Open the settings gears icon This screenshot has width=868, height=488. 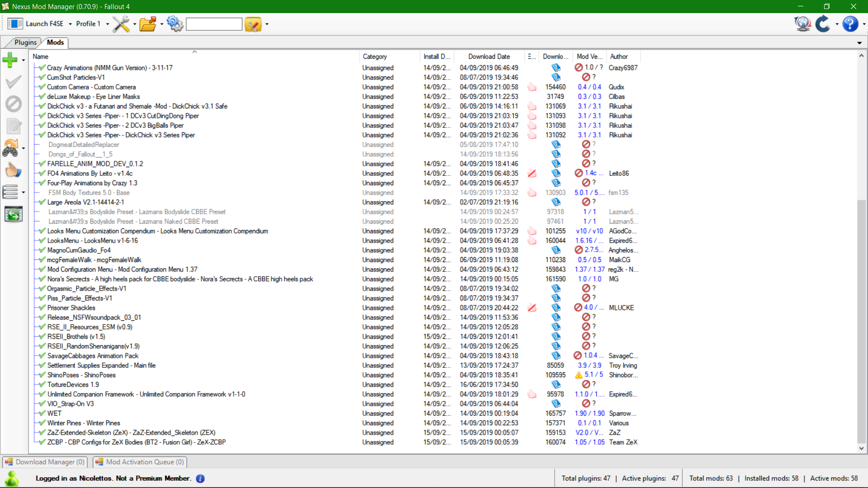(x=175, y=23)
